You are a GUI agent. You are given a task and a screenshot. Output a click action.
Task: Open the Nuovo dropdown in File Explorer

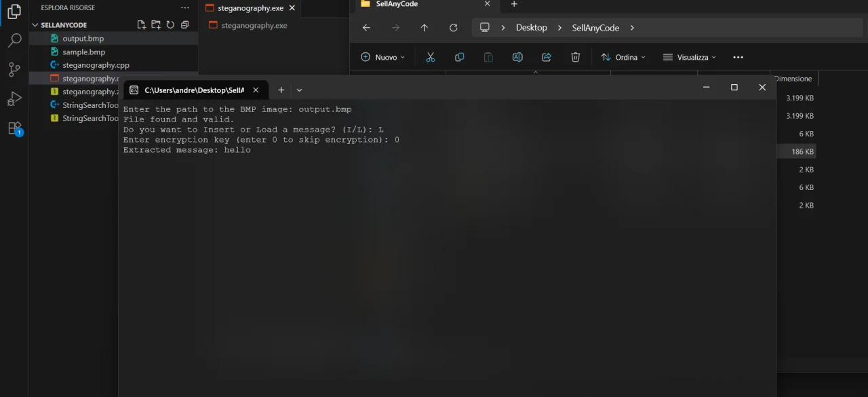pos(382,57)
